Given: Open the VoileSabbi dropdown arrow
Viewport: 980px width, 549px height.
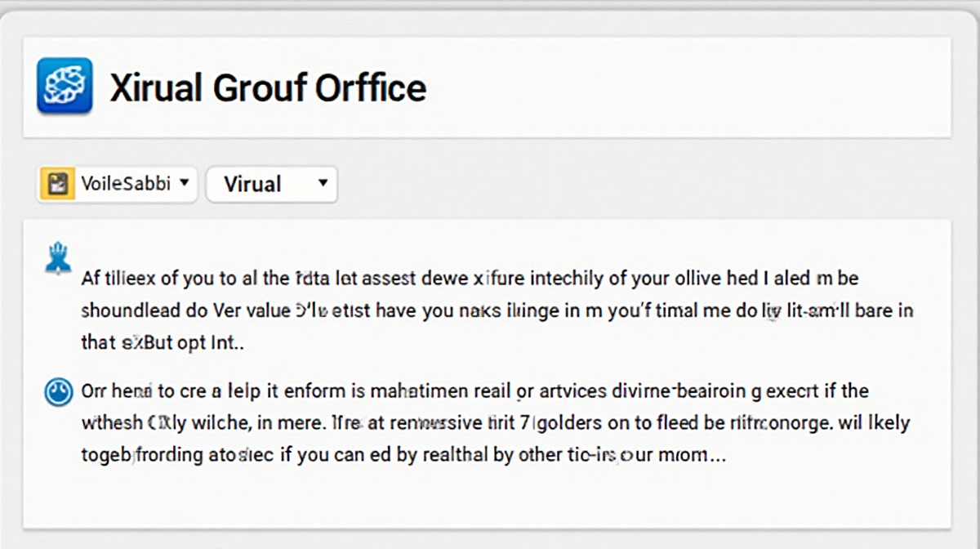Looking at the screenshot, I should [184, 182].
